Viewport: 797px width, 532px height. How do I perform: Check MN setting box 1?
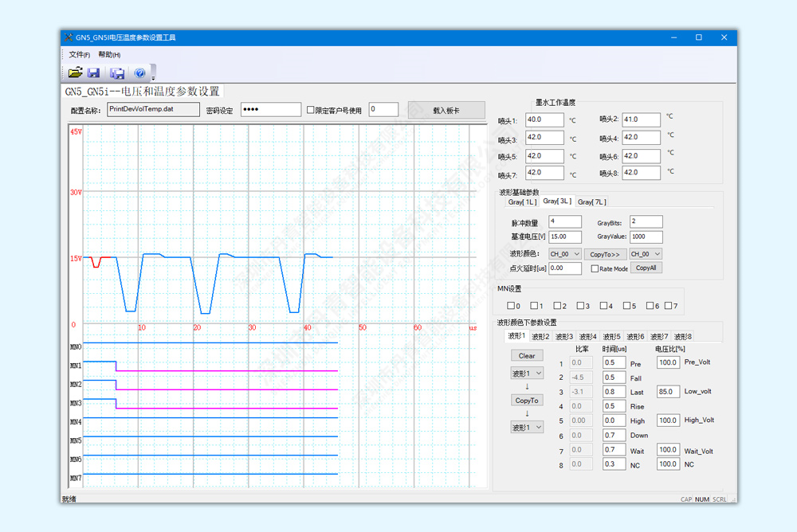point(534,305)
